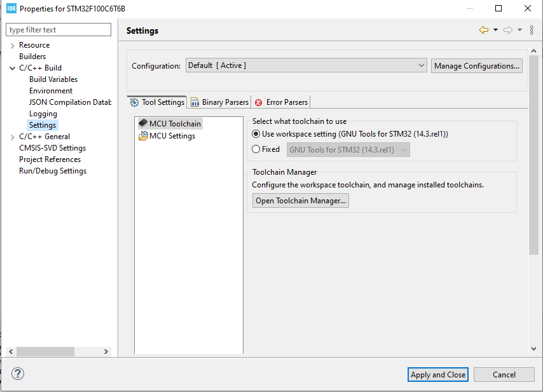Screen dimensions: 543x392
Task: Close the Properties dialog window
Action: pyautogui.click(x=527, y=8)
